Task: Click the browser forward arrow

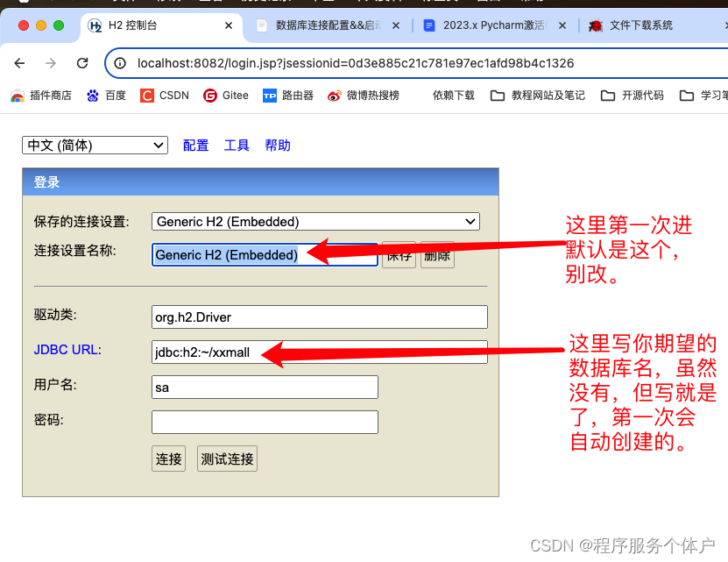Action: pos(51,63)
